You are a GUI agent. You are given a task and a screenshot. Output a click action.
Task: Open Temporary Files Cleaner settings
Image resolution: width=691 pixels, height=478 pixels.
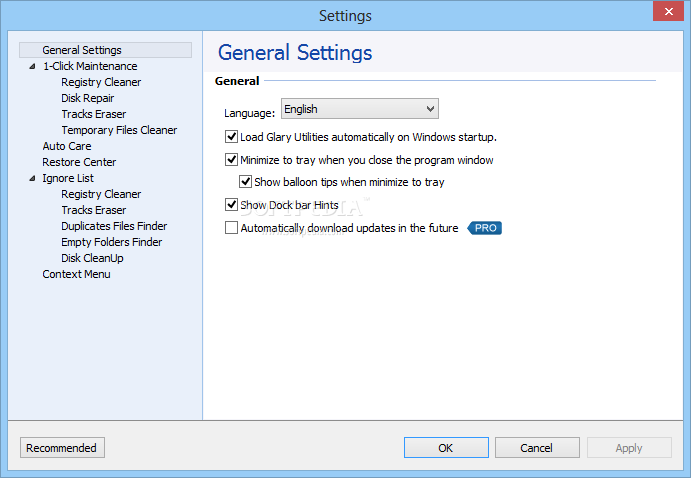click(x=119, y=130)
